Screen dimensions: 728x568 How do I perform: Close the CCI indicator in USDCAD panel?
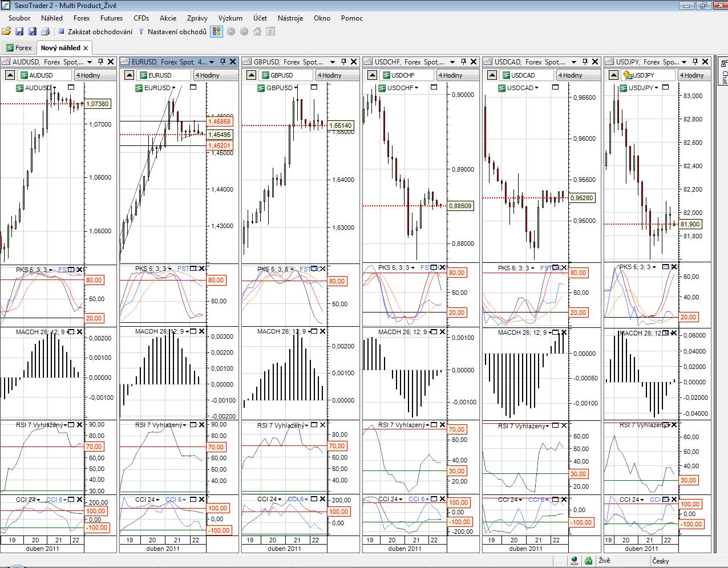[x=565, y=500]
